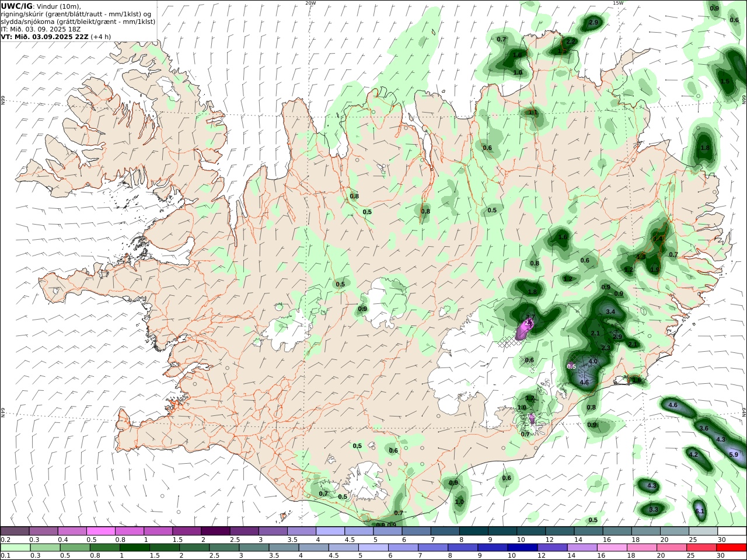The image size is (747, 560).
Task: Click the 3.6 precipitation value
Action: coord(704,429)
